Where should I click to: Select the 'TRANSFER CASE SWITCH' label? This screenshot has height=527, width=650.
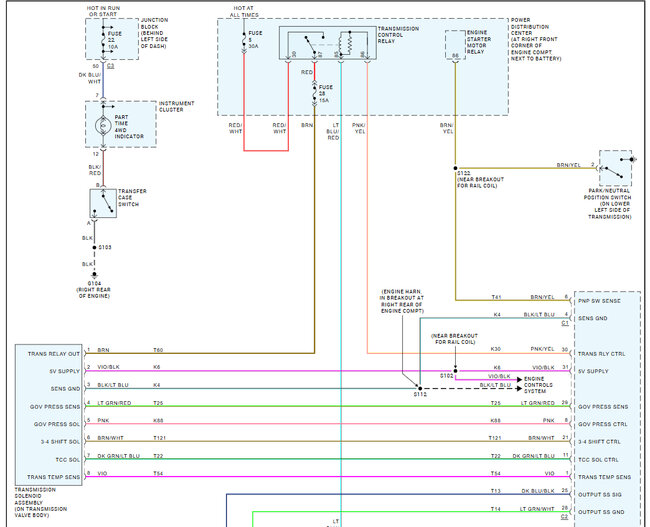(x=132, y=198)
